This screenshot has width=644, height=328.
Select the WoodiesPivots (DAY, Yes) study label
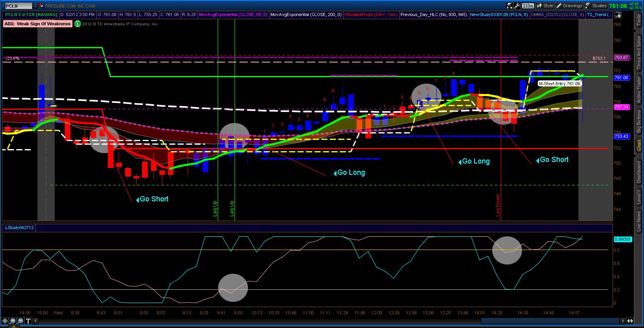click(x=371, y=15)
